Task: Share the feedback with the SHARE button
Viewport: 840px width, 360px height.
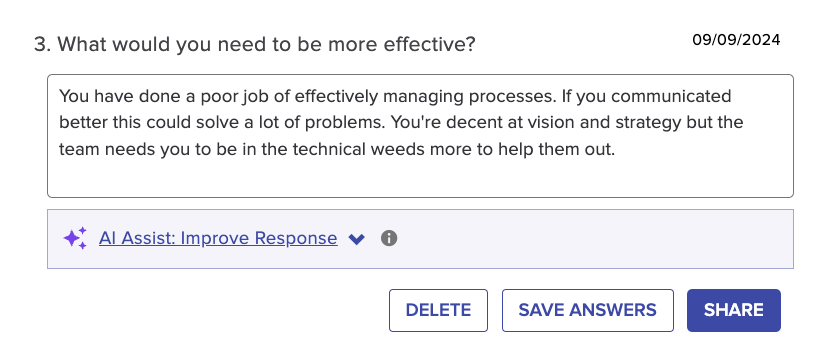Action: pyautogui.click(x=734, y=310)
